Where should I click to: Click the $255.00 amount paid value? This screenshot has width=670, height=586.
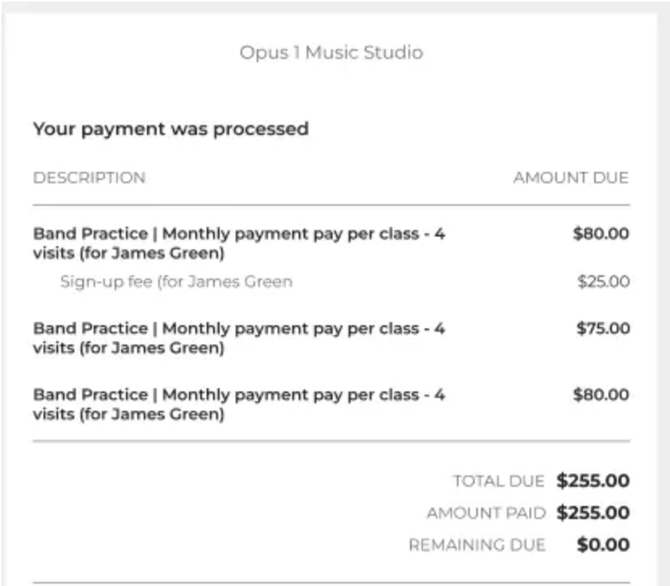[x=593, y=513]
